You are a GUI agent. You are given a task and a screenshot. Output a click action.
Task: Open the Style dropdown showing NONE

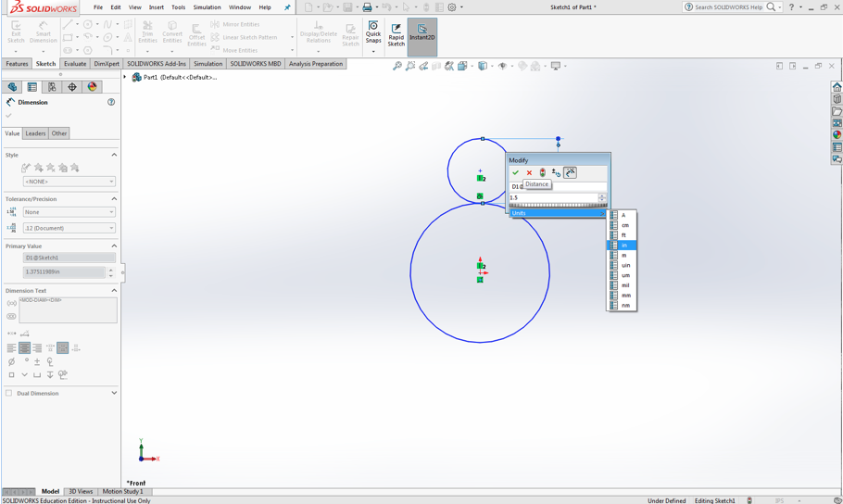click(69, 182)
